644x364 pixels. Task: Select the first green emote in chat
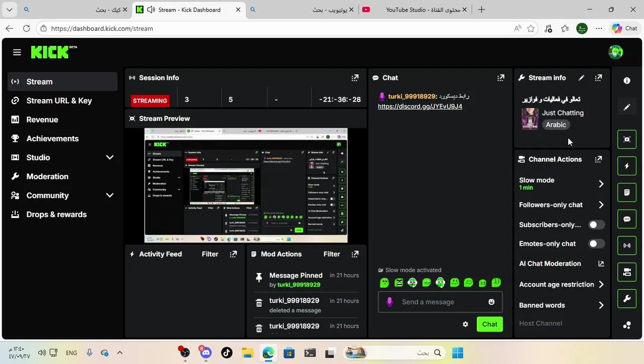click(x=384, y=283)
